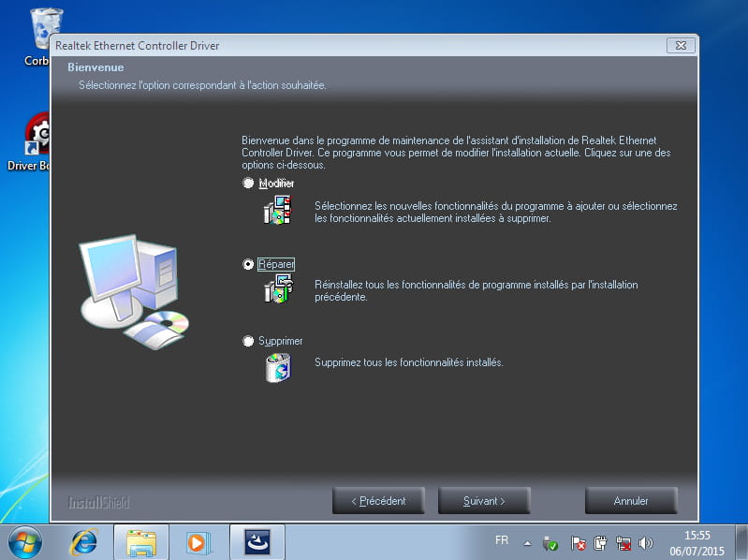Select the Corbeille recycle bin desktop icon

[40, 37]
